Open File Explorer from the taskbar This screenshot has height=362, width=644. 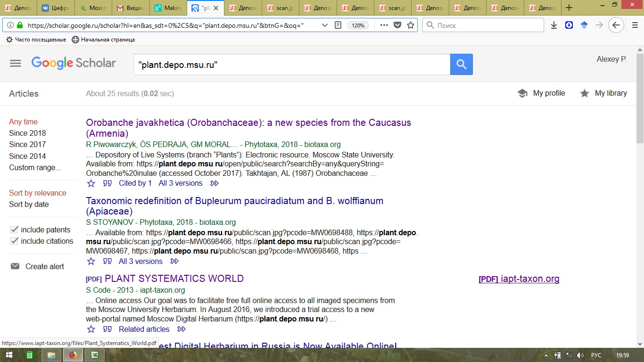point(51,355)
